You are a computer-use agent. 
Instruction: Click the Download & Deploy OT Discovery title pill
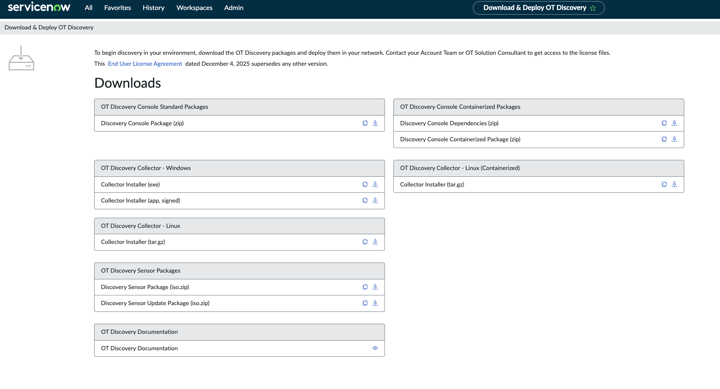tap(539, 8)
